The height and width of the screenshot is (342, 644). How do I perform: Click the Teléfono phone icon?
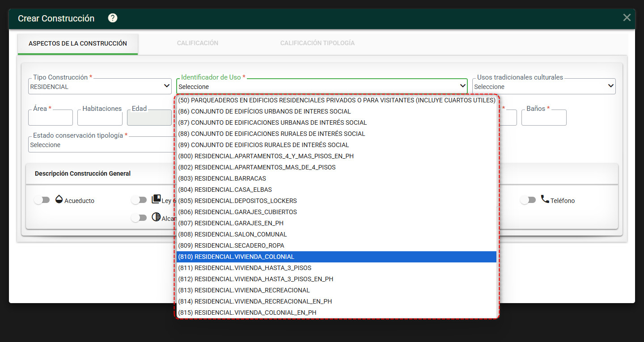[545, 199]
